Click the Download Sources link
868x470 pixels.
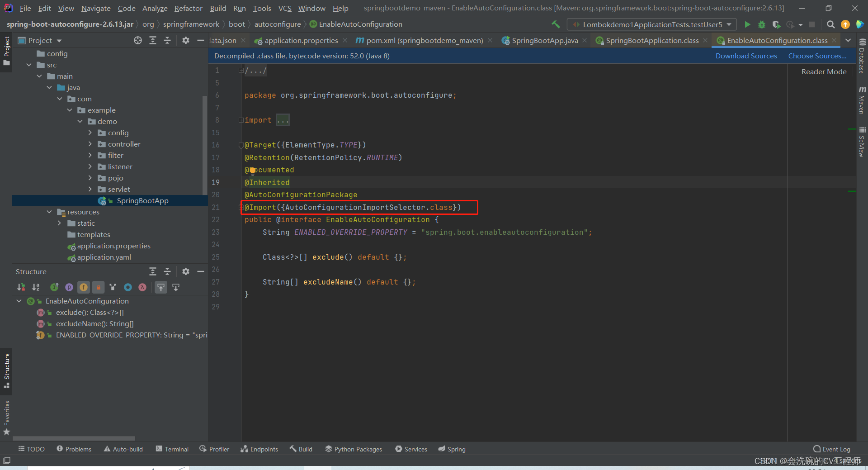tap(746, 56)
